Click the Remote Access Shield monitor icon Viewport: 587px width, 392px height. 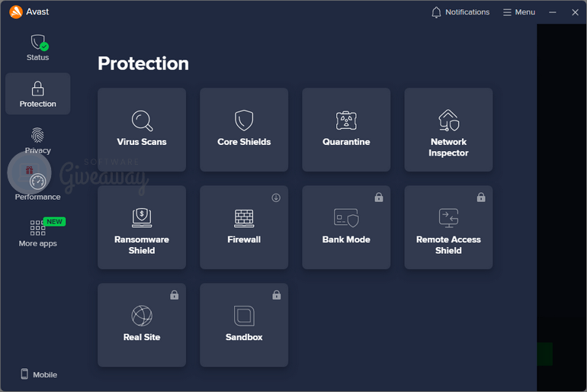448,218
